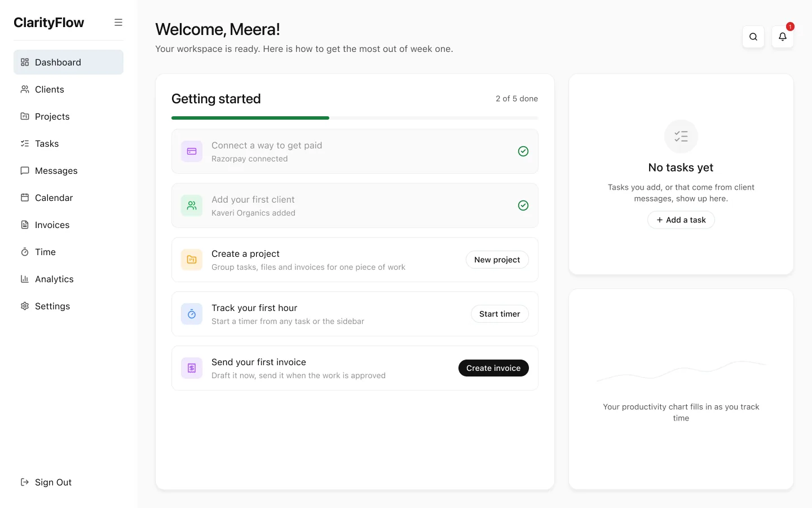
Task: Click the Messages chat bubble icon
Action: [25, 170]
